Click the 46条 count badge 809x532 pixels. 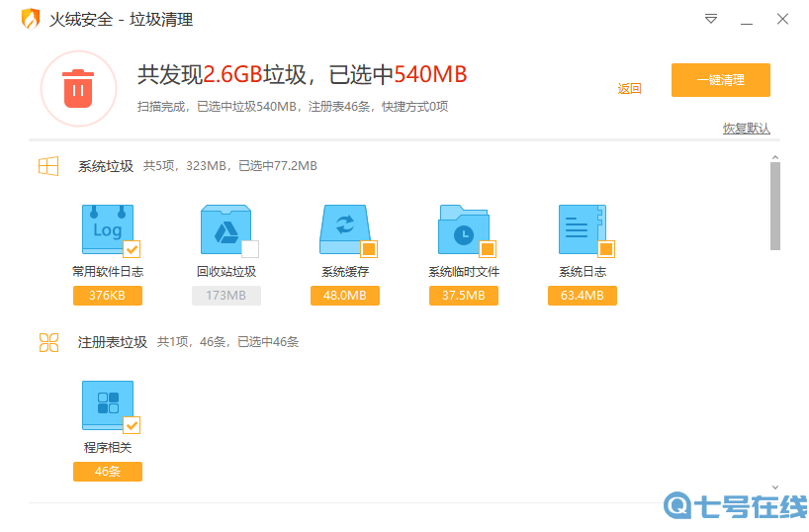coord(108,472)
